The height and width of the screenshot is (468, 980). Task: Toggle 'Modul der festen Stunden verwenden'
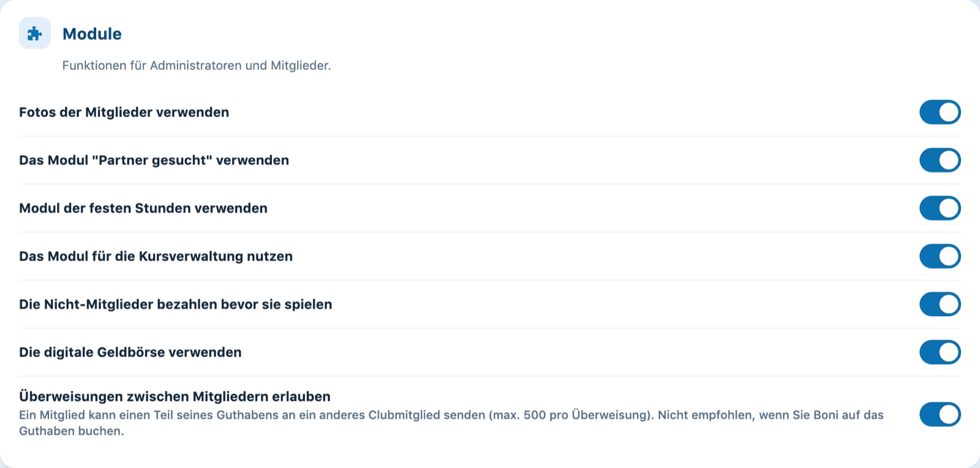940,208
